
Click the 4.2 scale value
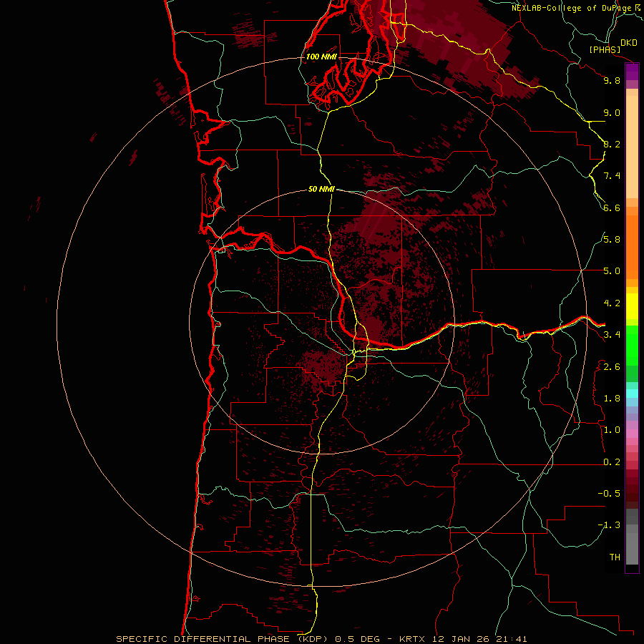[x=612, y=303]
